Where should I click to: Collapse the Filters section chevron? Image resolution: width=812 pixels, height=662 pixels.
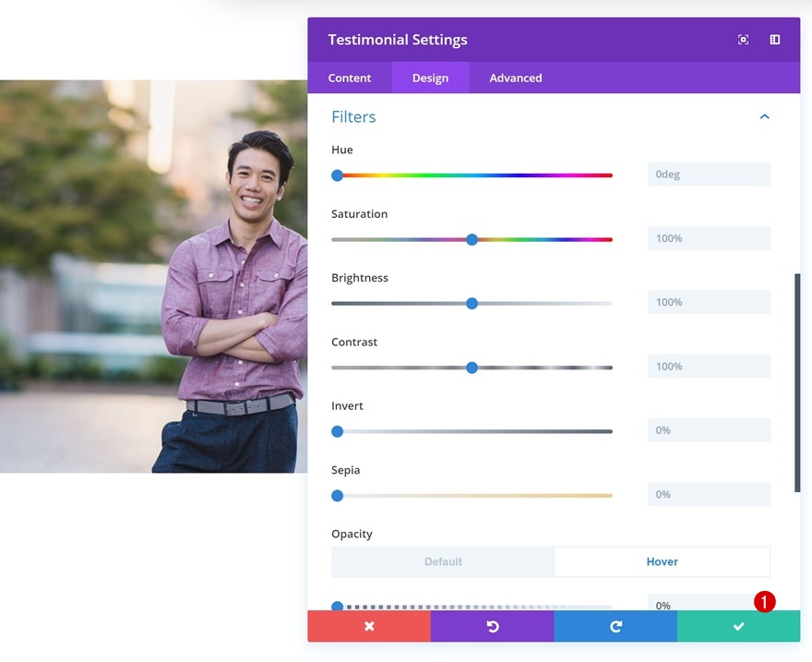[764, 116]
